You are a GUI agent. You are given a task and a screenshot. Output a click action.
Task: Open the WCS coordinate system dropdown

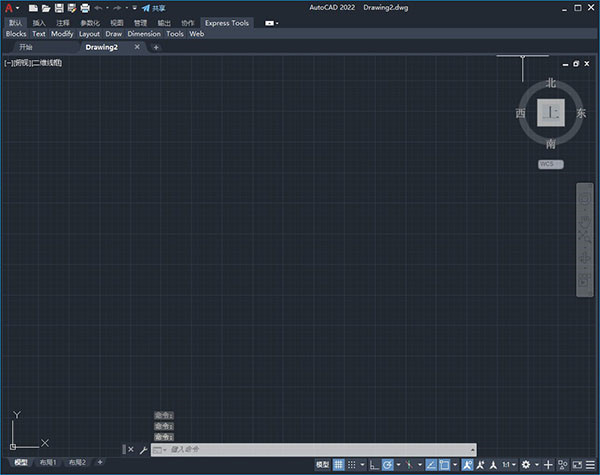(550, 164)
